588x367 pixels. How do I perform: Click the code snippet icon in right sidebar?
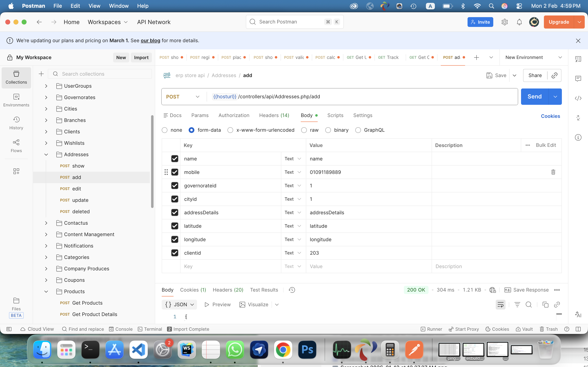[x=578, y=98]
